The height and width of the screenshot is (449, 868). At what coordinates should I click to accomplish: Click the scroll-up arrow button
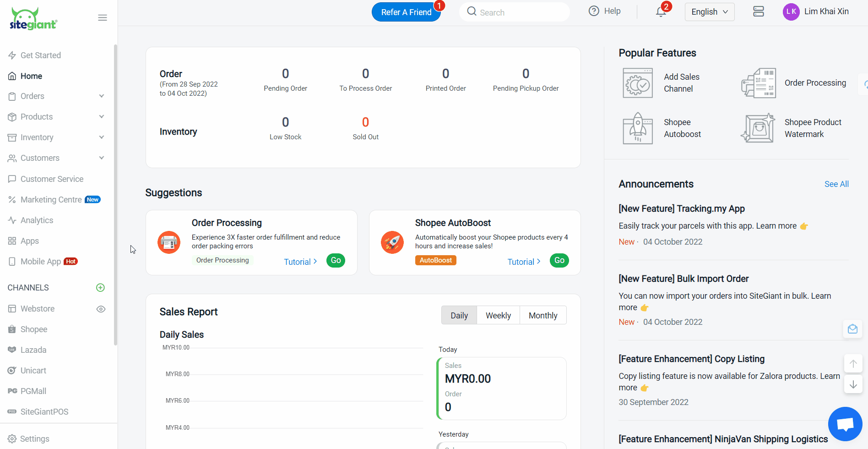853,364
